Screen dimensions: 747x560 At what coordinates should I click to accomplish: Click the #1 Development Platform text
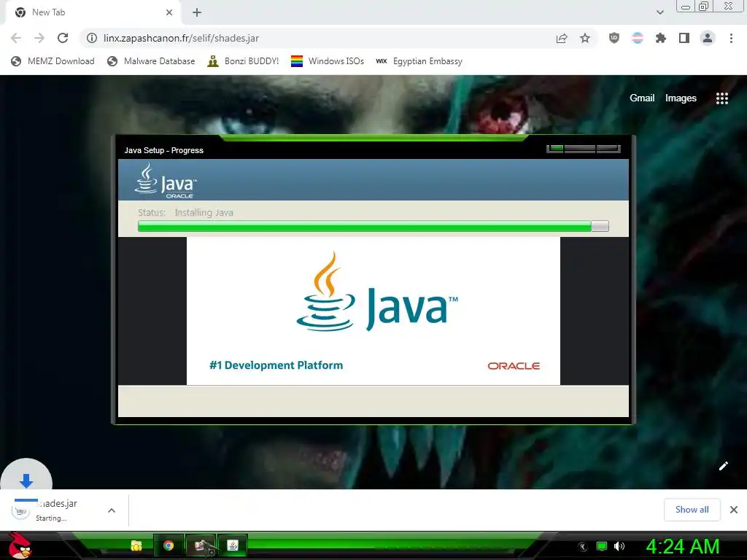[x=276, y=365]
